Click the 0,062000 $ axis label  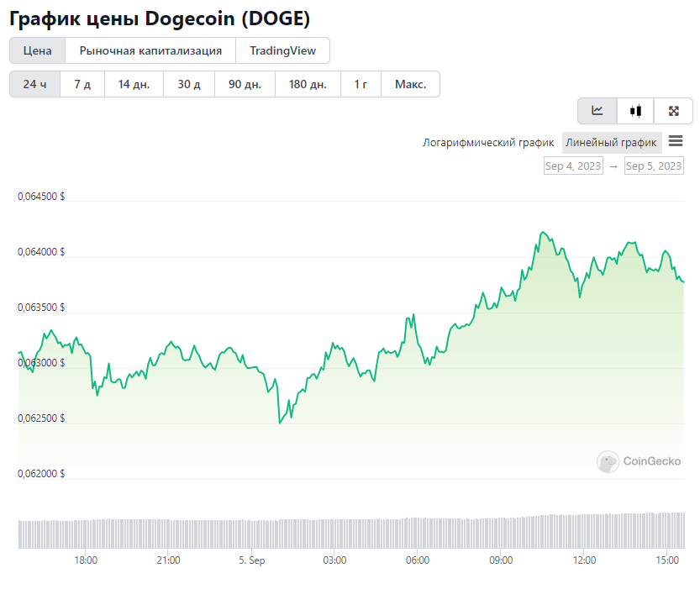41,473
